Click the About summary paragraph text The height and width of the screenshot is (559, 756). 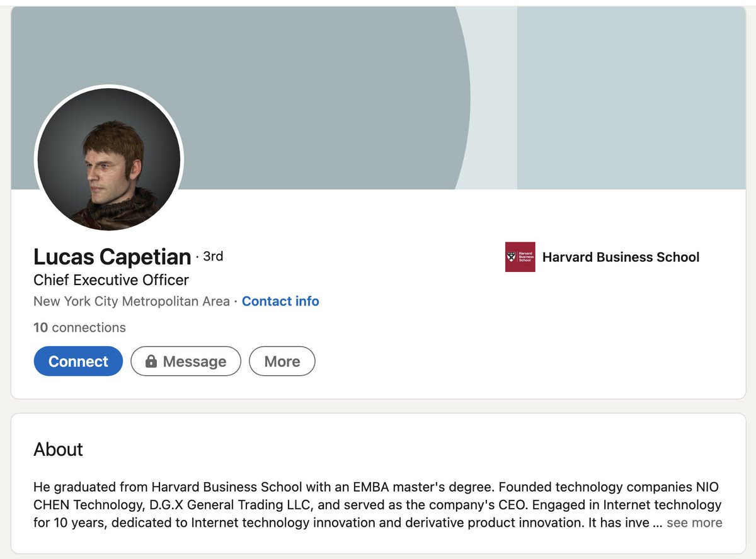pyautogui.click(x=377, y=505)
